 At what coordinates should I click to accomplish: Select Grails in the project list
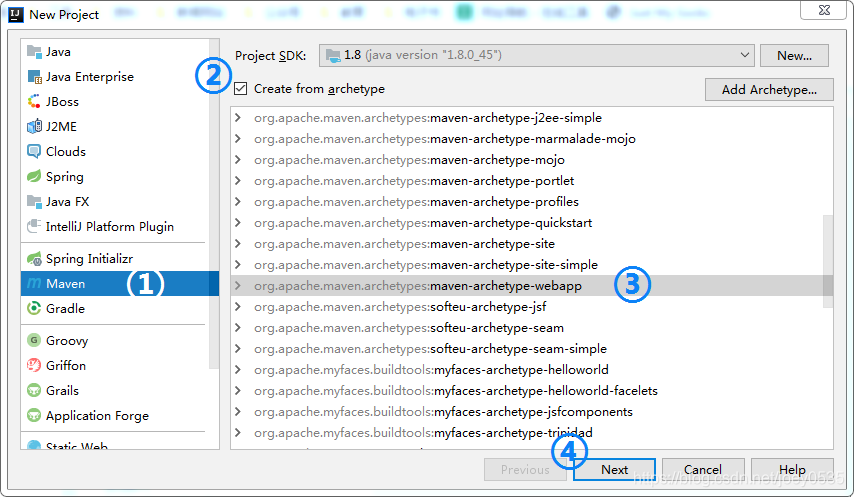coord(62,390)
